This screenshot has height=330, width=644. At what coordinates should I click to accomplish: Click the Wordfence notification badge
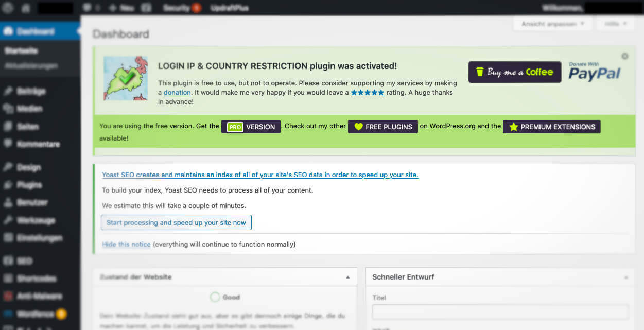pyautogui.click(x=61, y=314)
